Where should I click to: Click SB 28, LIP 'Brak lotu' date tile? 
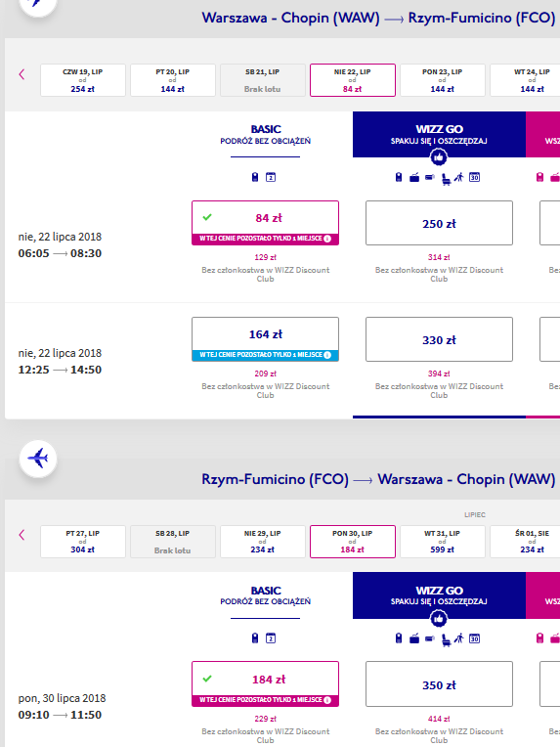pyautogui.click(x=172, y=542)
